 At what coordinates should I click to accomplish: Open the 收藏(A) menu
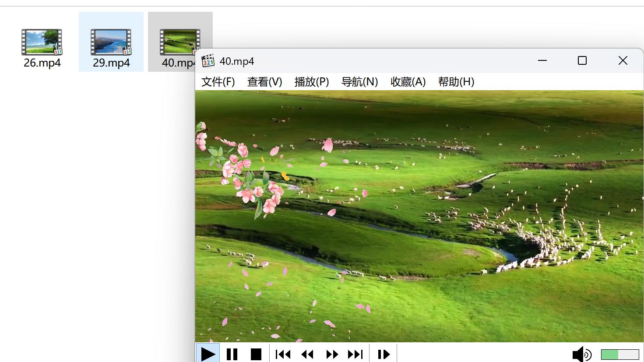coord(408,82)
